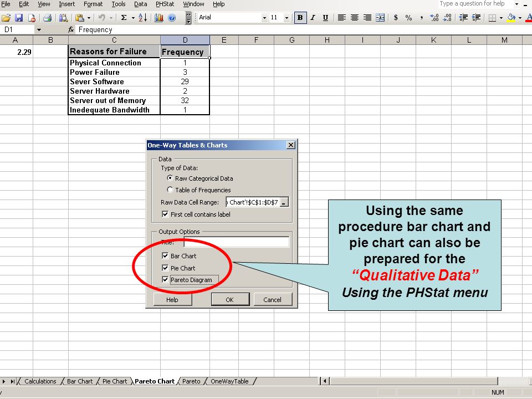This screenshot has width=532, height=399.
Task: Close the One-Way Tables & Charts dialog
Action: (x=291, y=145)
